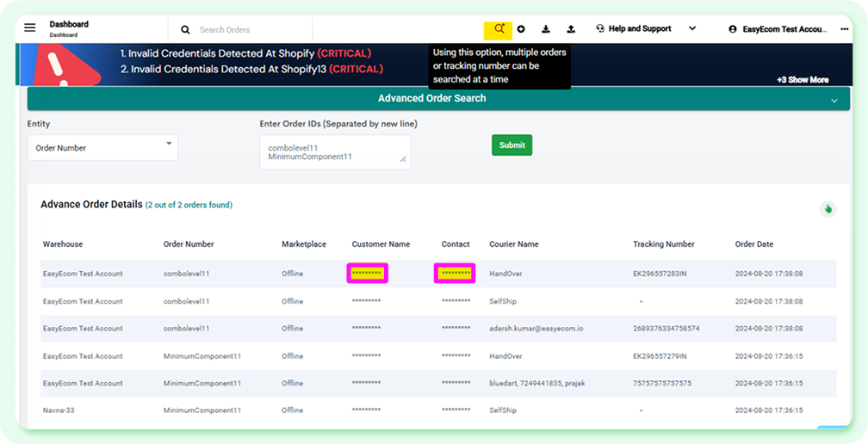The image size is (868, 444).
Task: Select tracking number EK296557279IN
Action: tap(660, 356)
